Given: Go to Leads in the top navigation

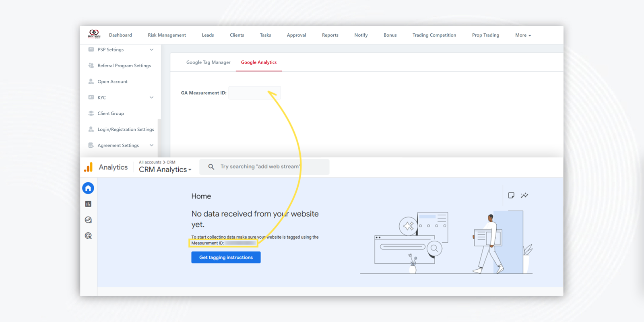Looking at the screenshot, I should [208, 35].
